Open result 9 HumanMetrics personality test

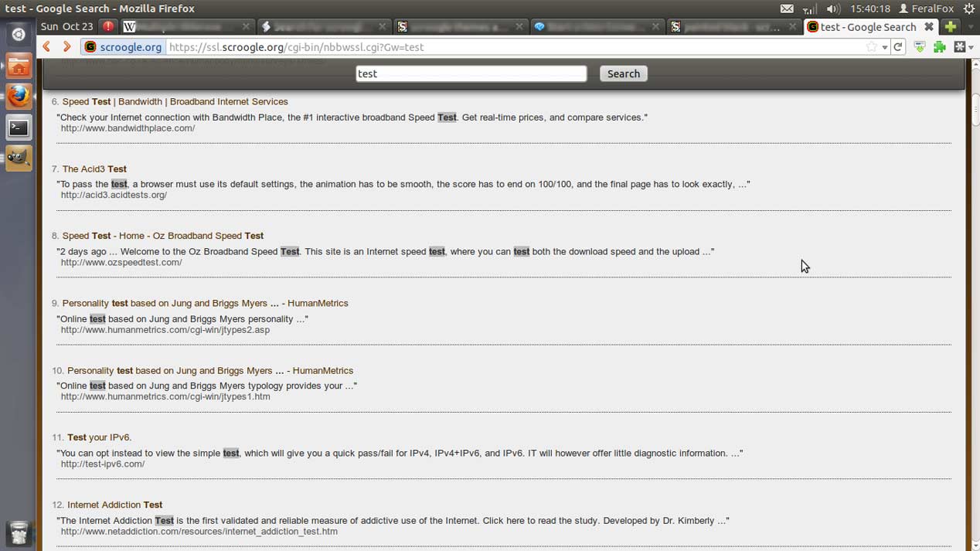[205, 303]
